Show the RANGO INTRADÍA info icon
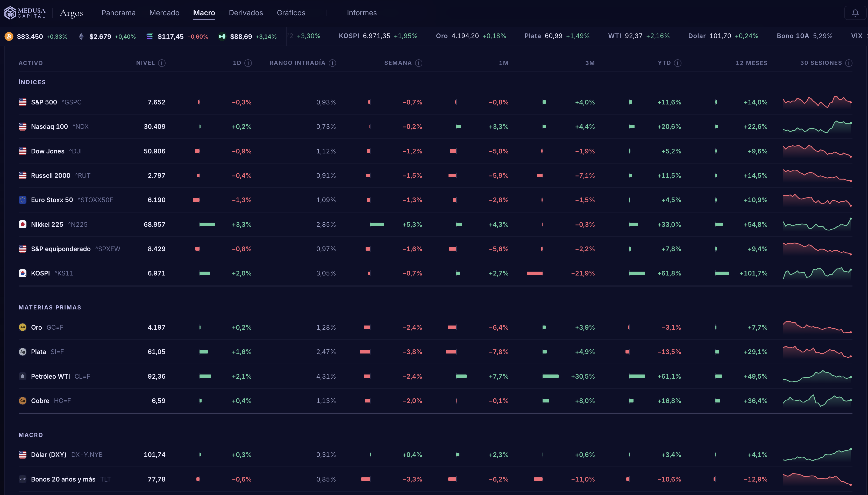 click(332, 63)
